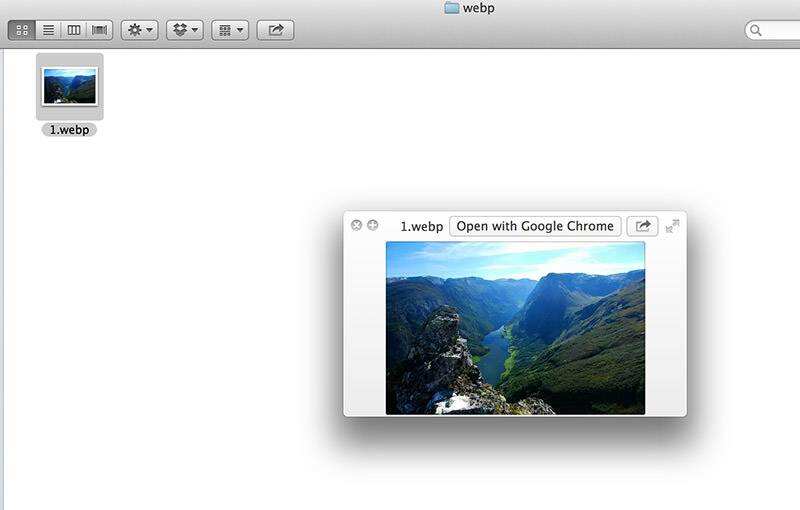Select the 1.webp file thumbnail
800x510 pixels.
[70, 87]
